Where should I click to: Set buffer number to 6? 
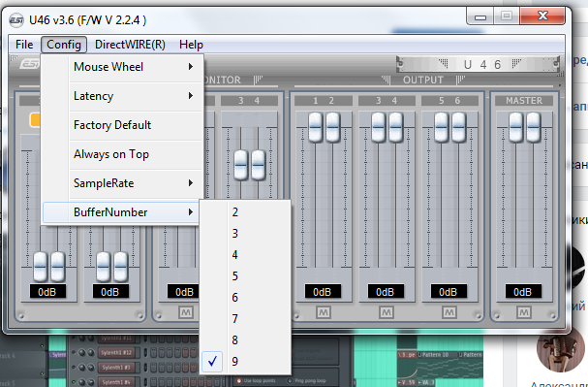coord(245,298)
